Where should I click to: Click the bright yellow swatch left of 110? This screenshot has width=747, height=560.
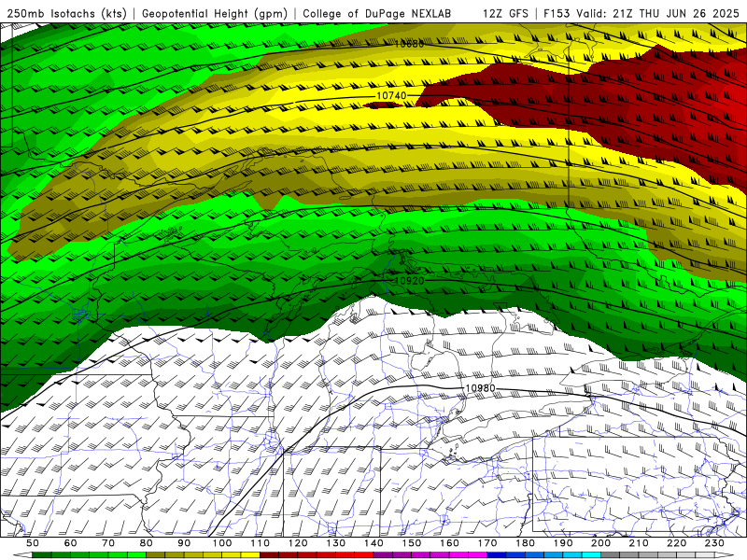pyautogui.click(x=250, y=554)
